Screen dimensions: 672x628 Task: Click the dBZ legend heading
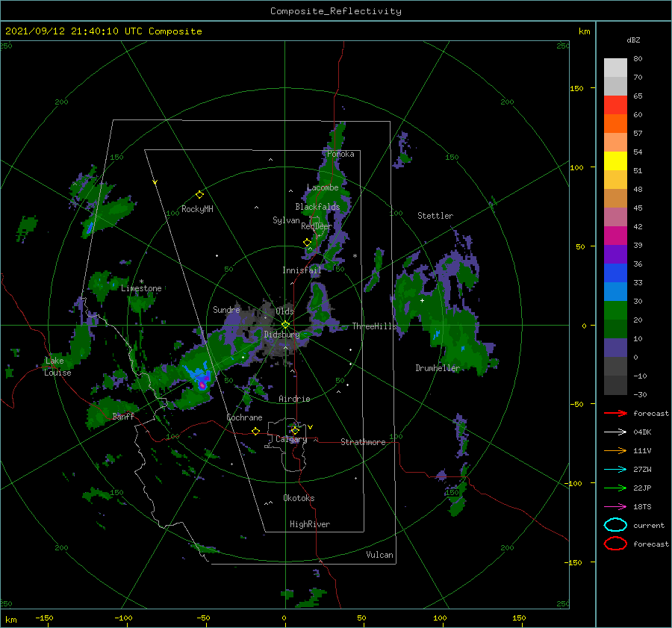point(633,40)
